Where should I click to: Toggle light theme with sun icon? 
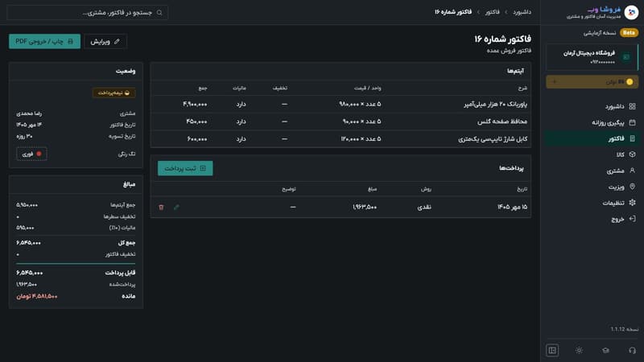579,350
